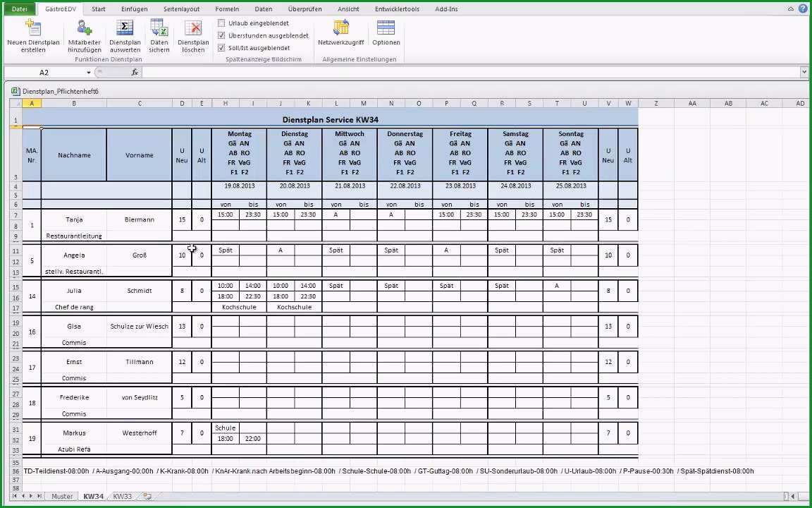Click Schule entry for Markus Westerhoff
The width and height of the screenshot is (812, 508).
226,428
